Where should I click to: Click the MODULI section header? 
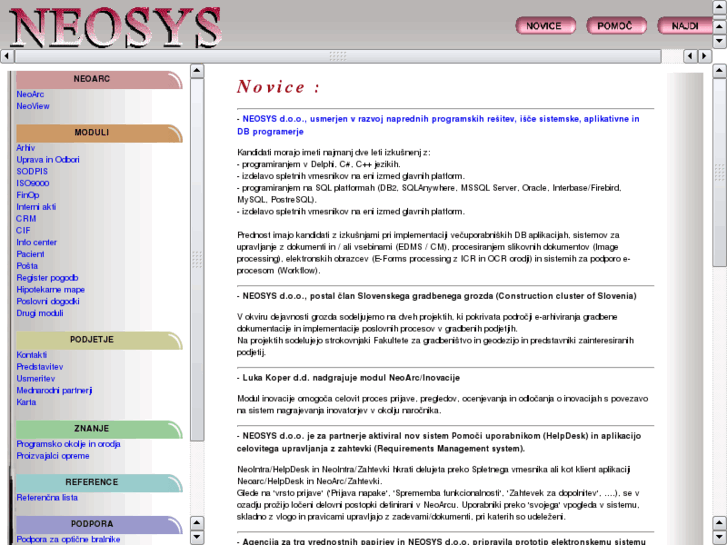tap(99, 133)
